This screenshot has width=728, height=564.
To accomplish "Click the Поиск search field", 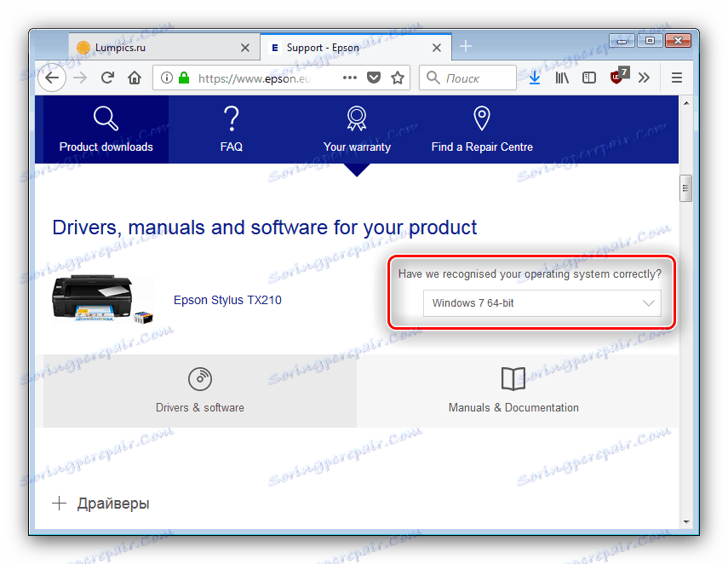I will [x=468, y=78].
